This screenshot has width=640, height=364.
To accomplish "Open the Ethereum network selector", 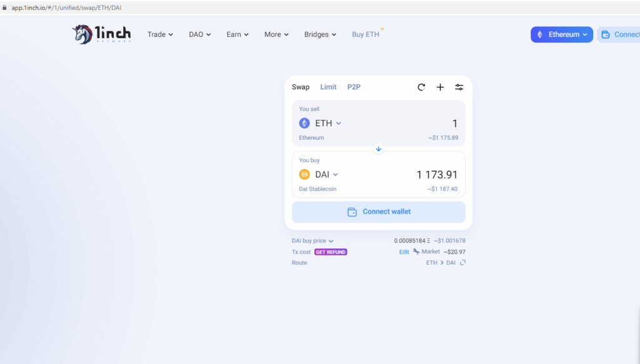I will click(x=562, y=34).
